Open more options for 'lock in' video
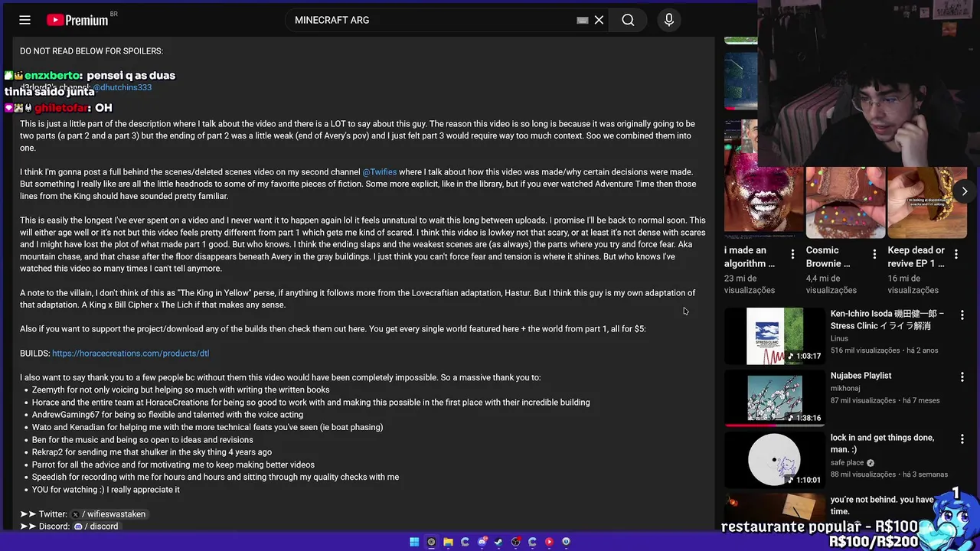The image size is (980, 551). coord(962,439)
